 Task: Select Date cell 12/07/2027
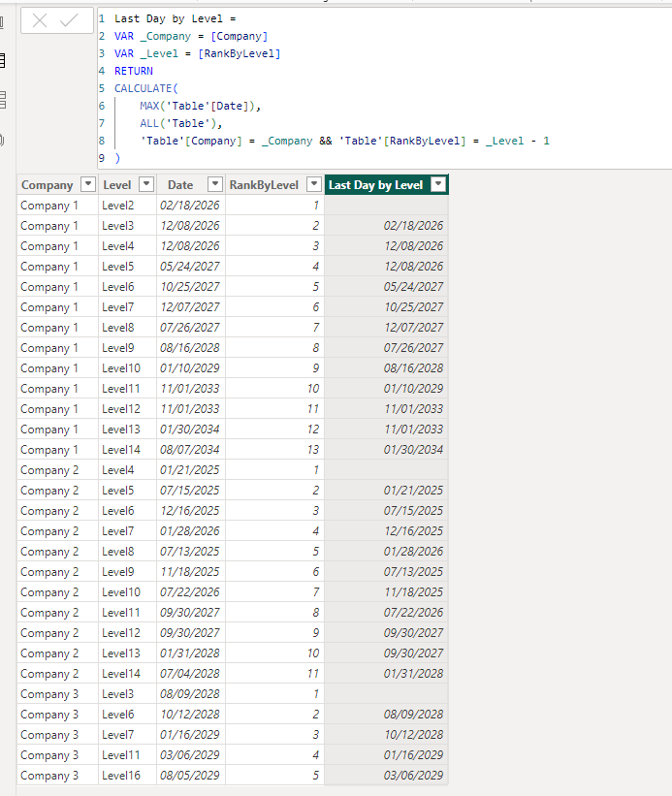[191, 306]
